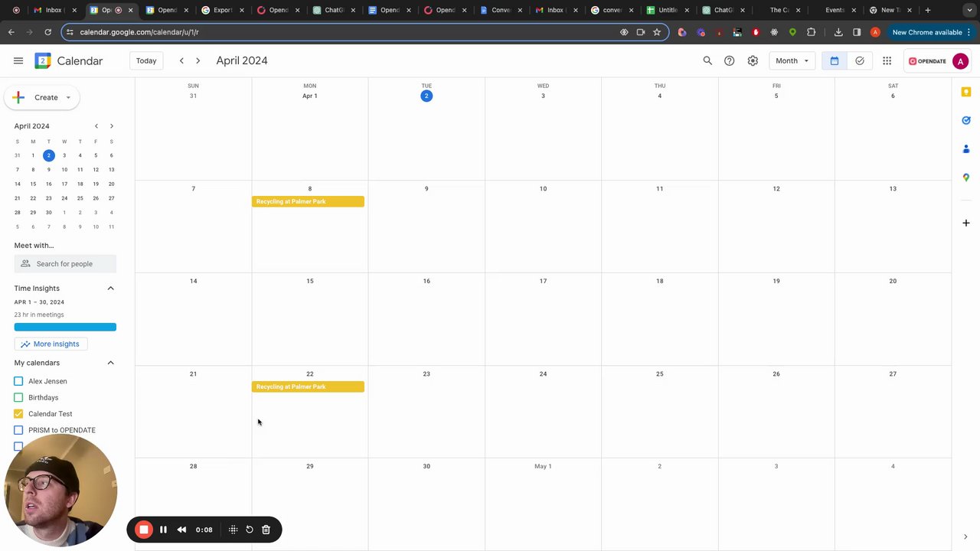The width and height of the screenshot is (980, 551).
Task: Collapse the My calendars section
Action: tap(110, 363)
